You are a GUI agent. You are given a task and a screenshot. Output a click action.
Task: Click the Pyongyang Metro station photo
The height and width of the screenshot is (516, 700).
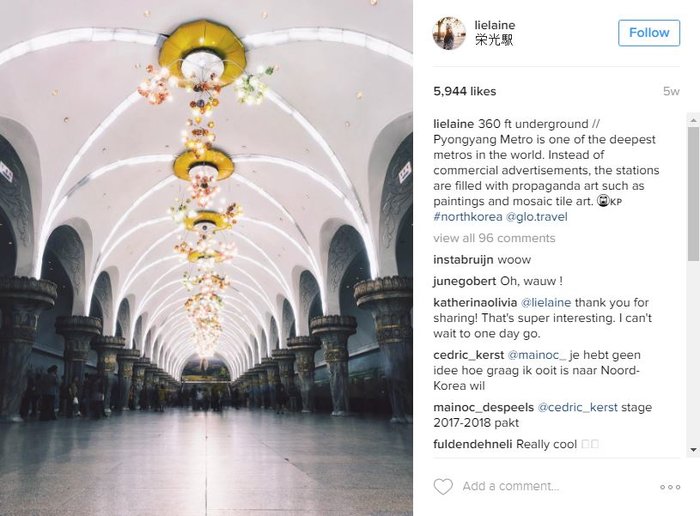tap(206, 258)
